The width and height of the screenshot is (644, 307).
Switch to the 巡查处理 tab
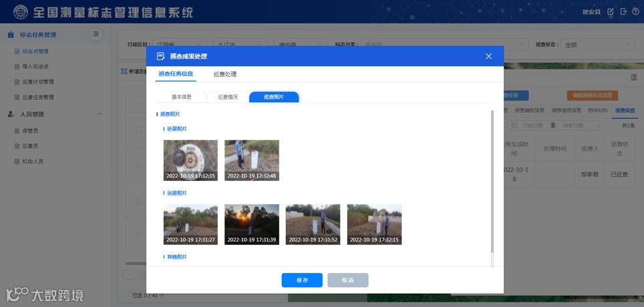(225, 74)
